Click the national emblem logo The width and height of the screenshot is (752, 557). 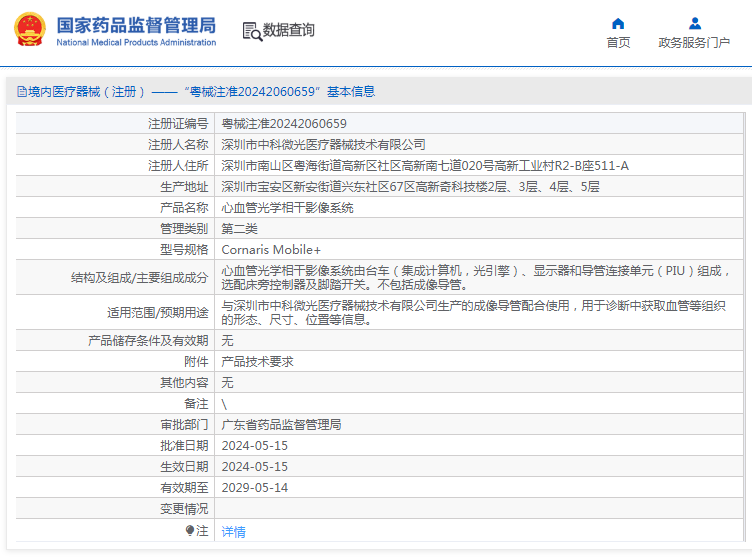coord(30,29)
